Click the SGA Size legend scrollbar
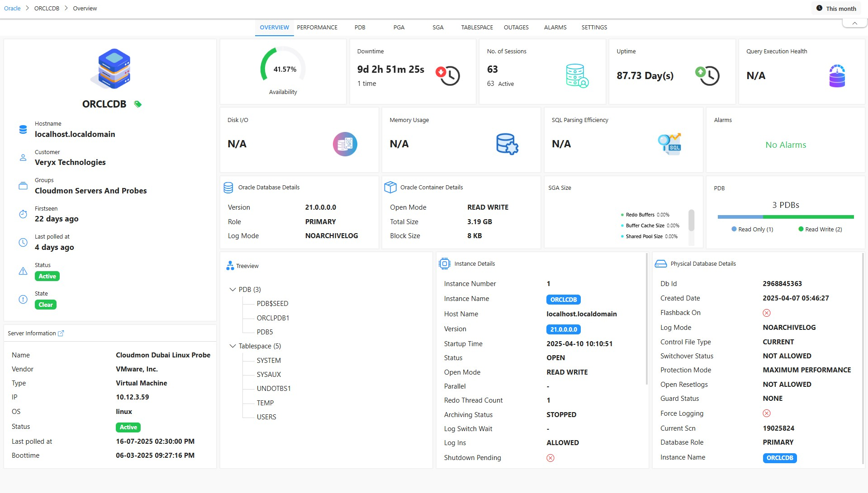 (x=691, y=221)
